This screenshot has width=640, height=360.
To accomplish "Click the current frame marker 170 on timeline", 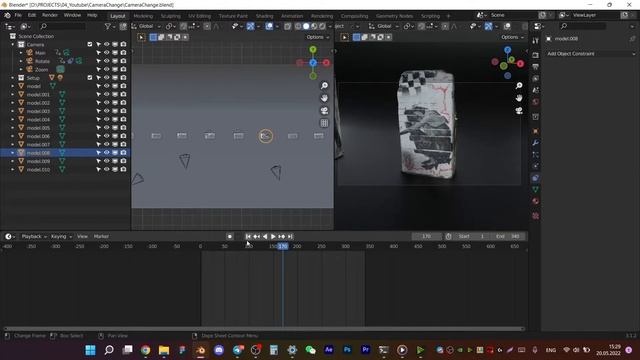I will [282, 246].
